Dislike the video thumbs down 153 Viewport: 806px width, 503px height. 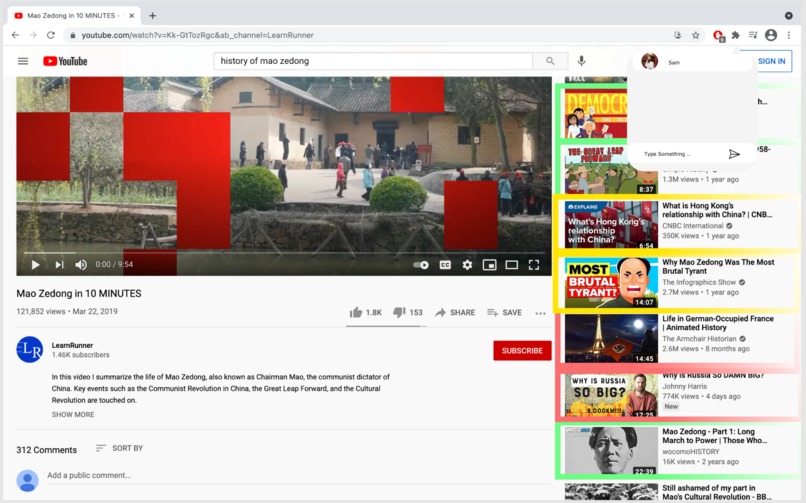[x=408, y=312]
